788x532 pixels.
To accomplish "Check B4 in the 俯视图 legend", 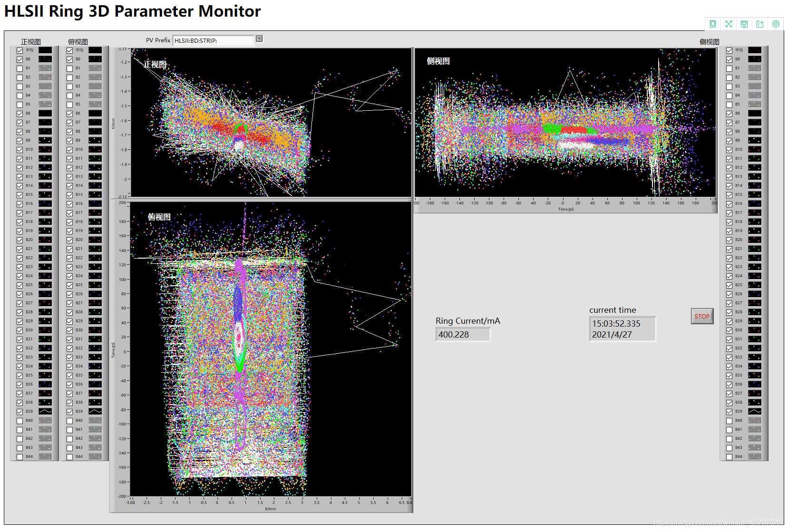I will [69, 96].
